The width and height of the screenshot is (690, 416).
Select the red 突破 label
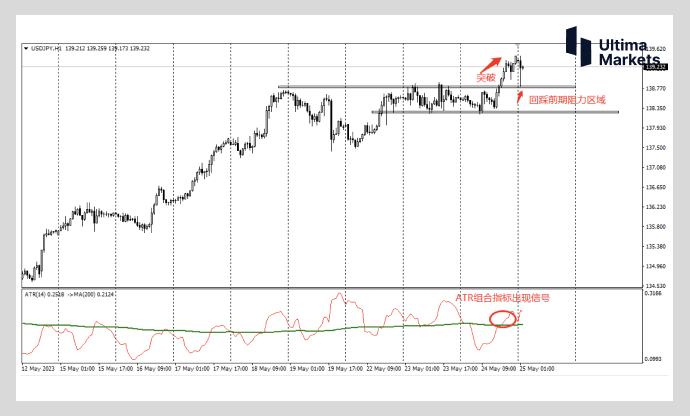486,78
